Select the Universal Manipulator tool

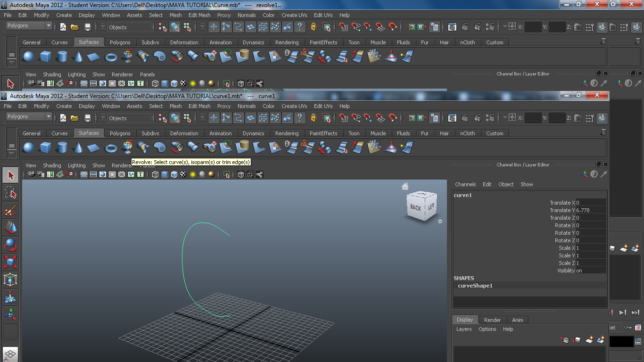coord(10,280)
